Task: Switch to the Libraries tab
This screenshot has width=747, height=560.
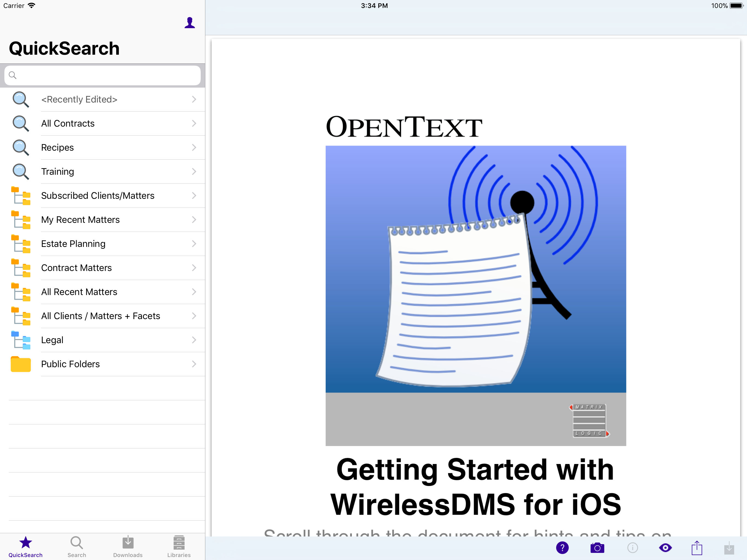Action: click(x=179, y=547)
